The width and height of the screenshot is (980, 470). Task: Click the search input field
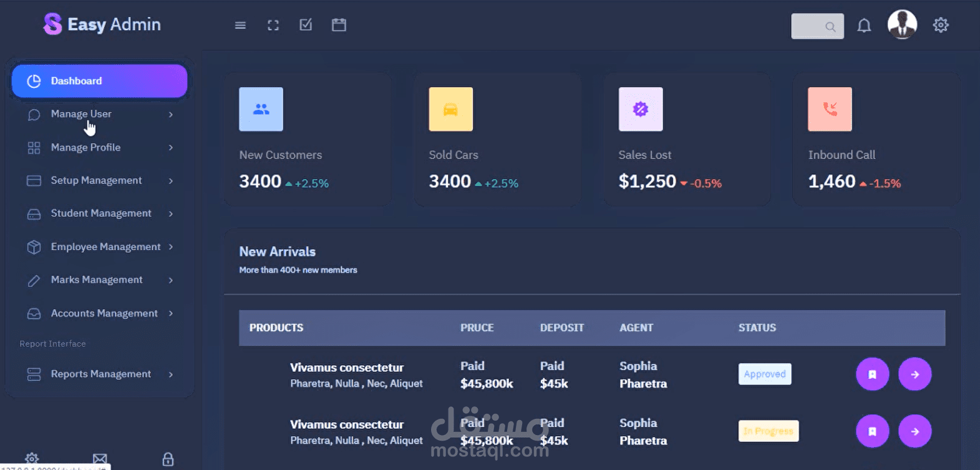(817, 26)
